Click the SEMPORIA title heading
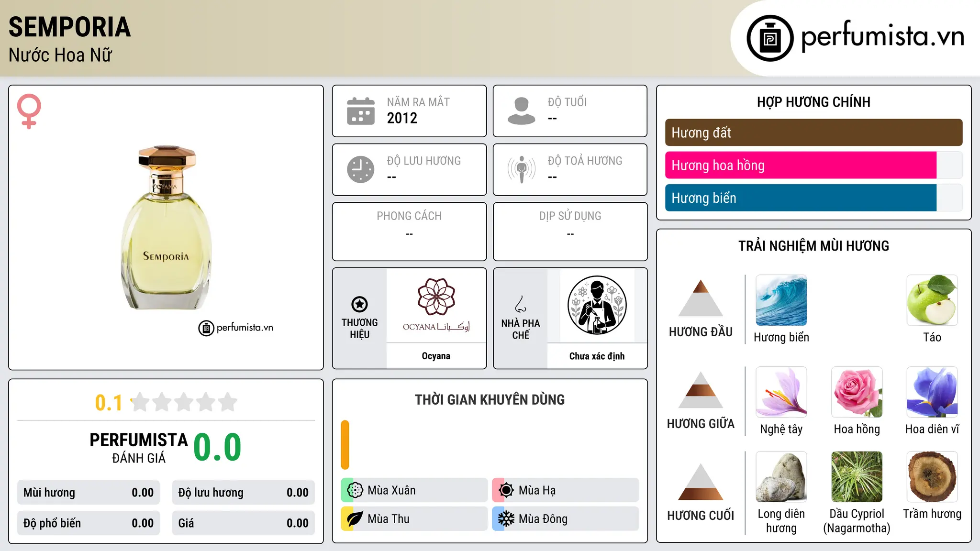The width and height of the screenshot is (980, 551). tap(70, 27)
